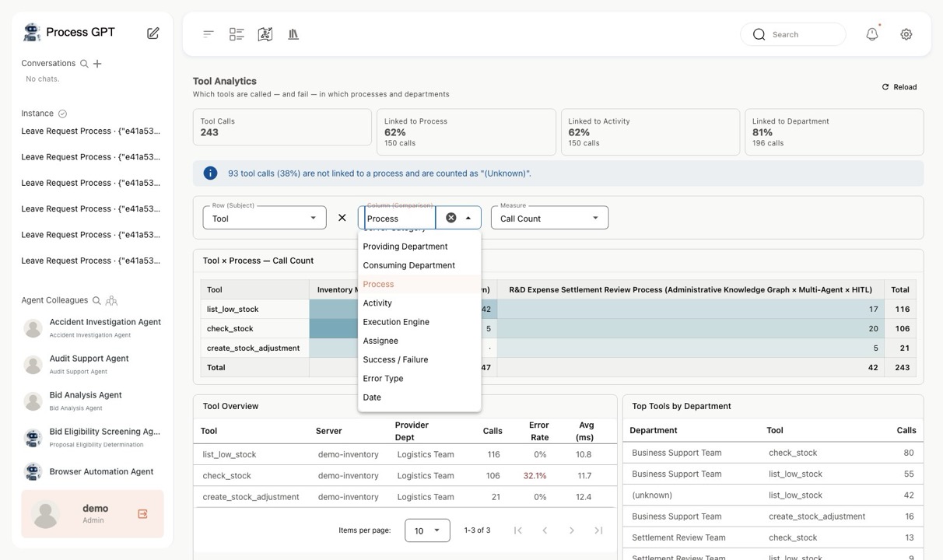
Task: Open the library books icon
Action: pyautogui.click(x=293, y=34)
